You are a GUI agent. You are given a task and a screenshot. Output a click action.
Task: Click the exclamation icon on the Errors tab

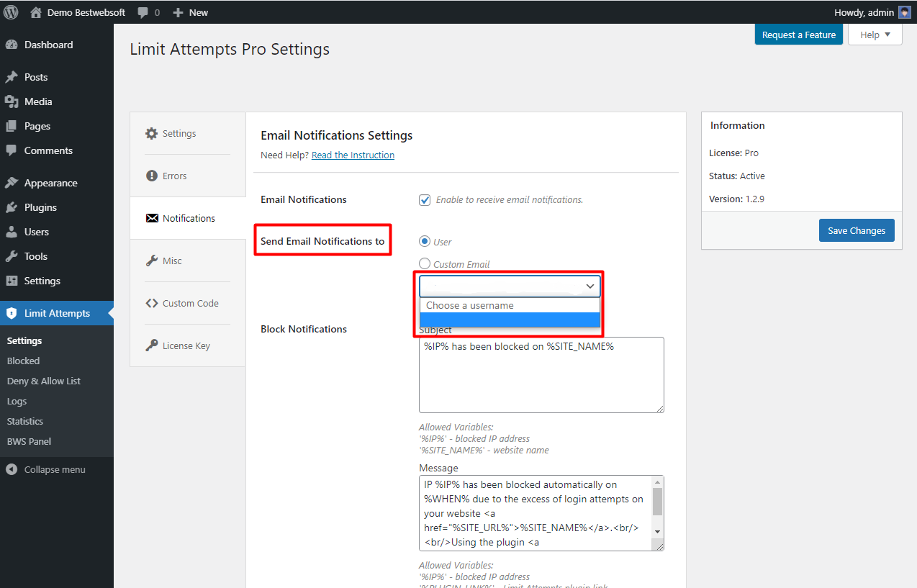click(151, 176)
